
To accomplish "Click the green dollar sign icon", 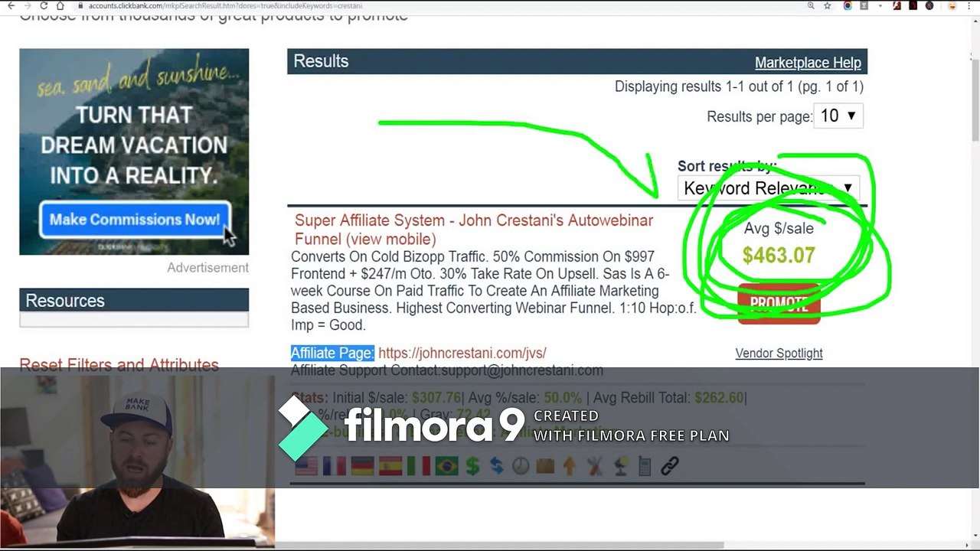I will tap(472, 465).
